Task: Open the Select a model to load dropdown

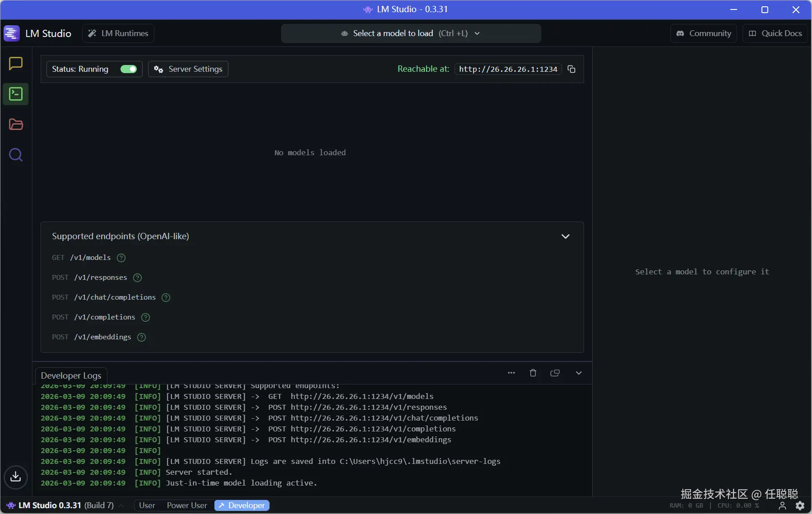Action: coord(411,33)
